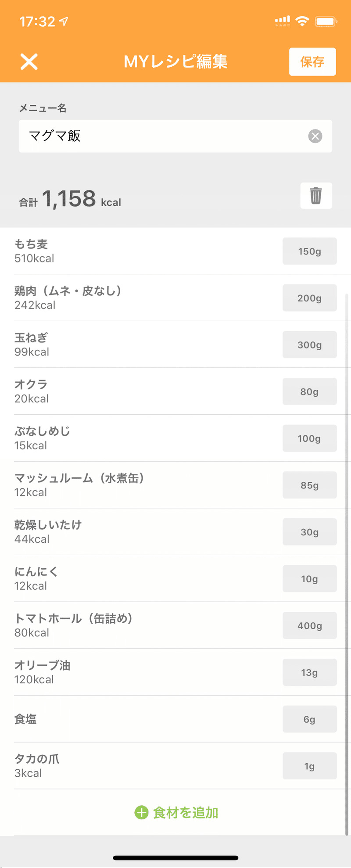
Task: Change 玉ねぎ quantity 300g
Action: click(x=309, y=344)
